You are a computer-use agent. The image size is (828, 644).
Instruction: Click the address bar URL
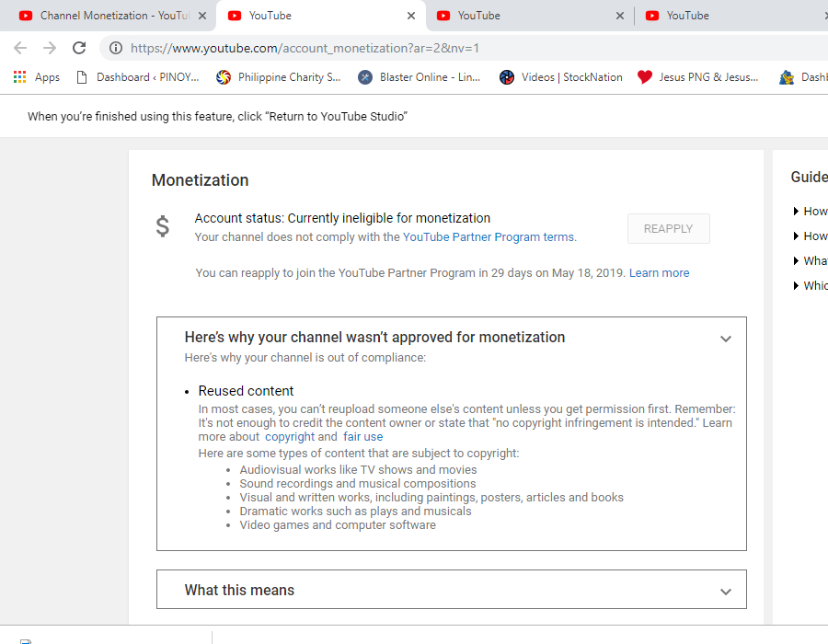pyautogui.click(x=305, y=48)
